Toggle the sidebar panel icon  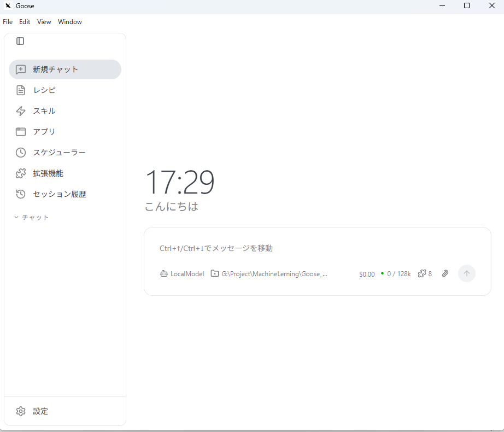[20, 41]
